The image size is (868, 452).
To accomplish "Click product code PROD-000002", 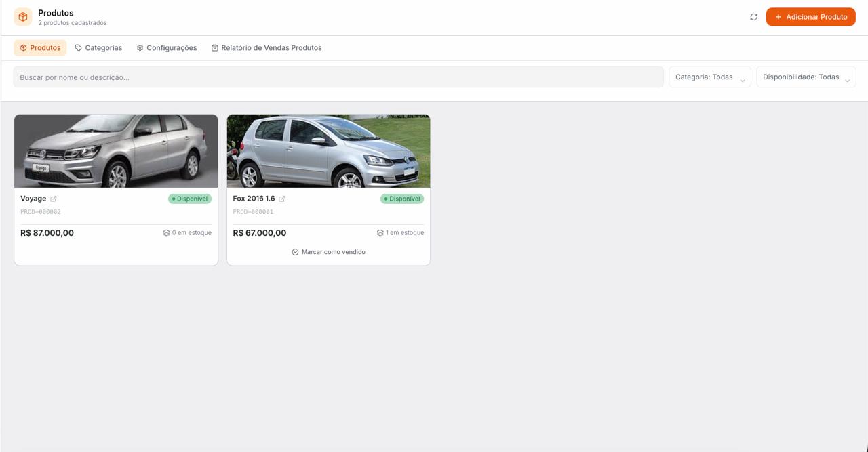I will point(41,212).
